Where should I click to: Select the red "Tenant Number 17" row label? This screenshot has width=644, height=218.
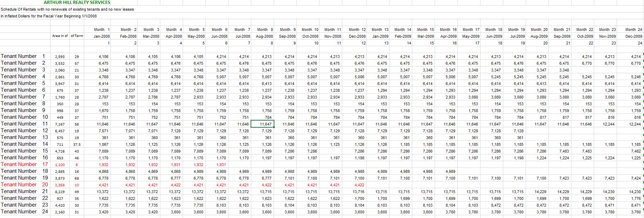tap(24, 164)
